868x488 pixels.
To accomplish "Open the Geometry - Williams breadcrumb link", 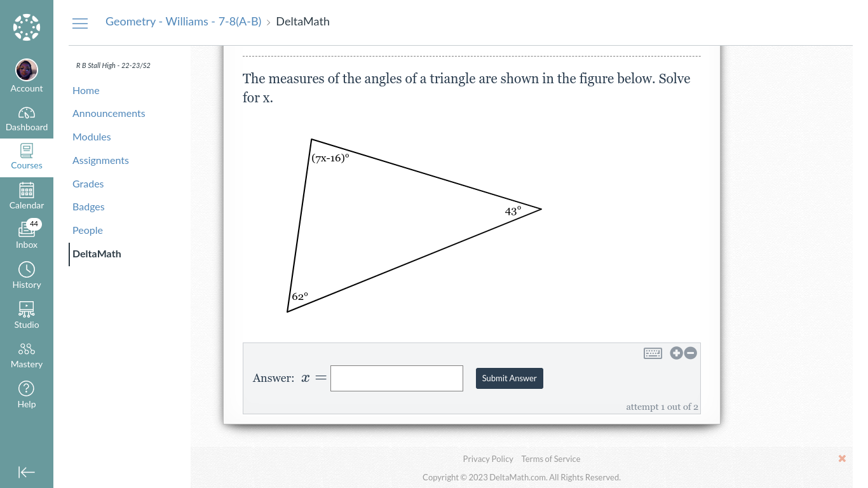I will pos(184,22).
